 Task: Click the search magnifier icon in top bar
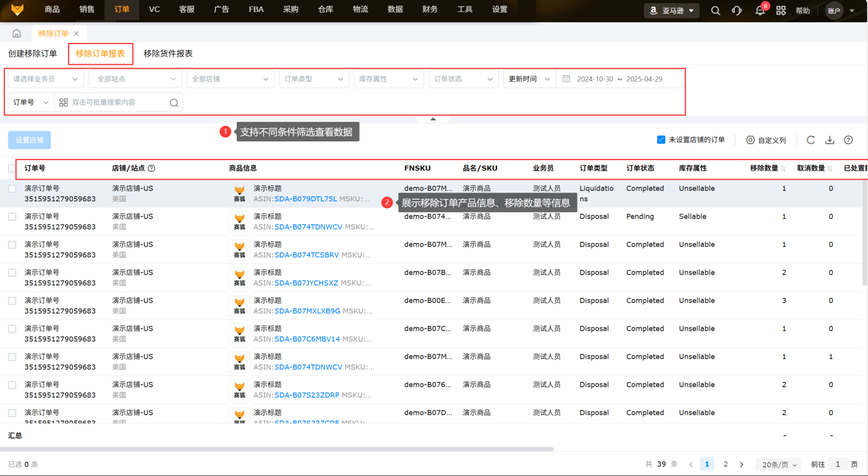[x=716, y=10]
